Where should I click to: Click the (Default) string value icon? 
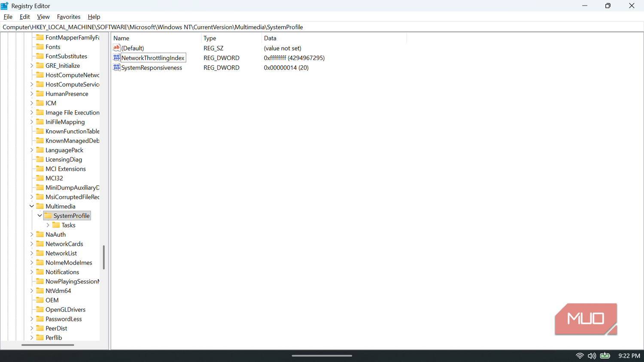click(116, 48)
